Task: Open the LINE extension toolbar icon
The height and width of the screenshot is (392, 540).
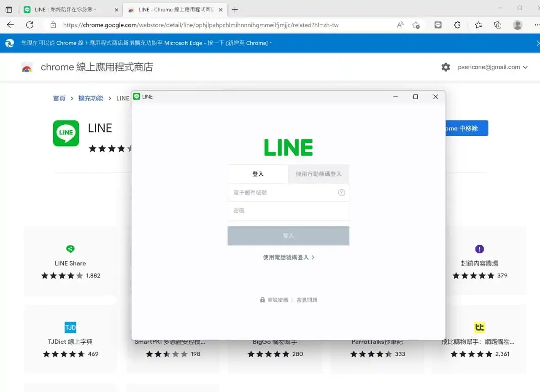Action: click(x=438, y=25)
